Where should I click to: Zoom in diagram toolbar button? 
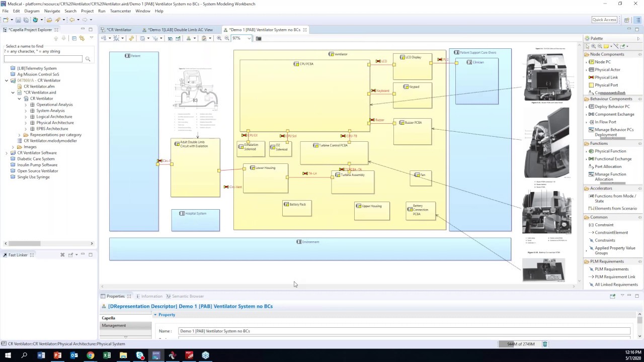tap(219, 38)
